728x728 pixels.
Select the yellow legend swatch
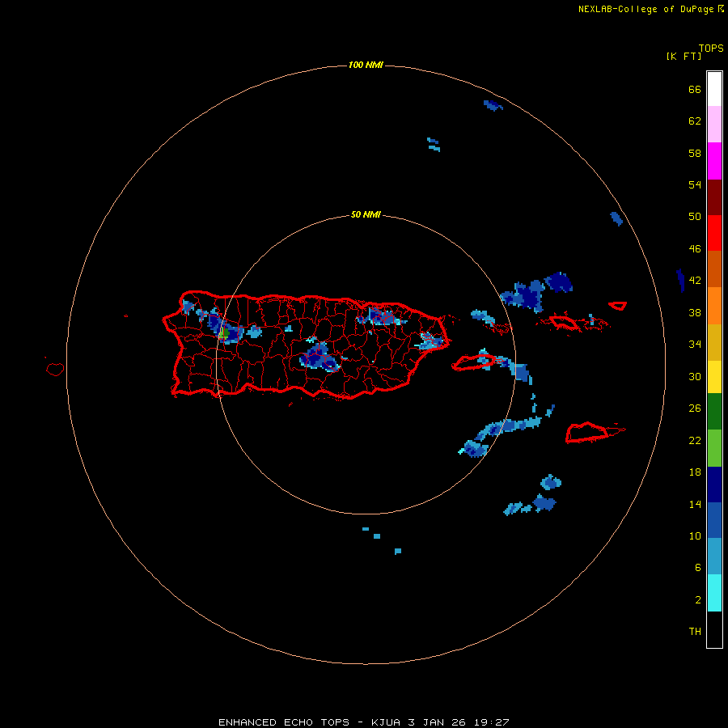coord(714,377)
